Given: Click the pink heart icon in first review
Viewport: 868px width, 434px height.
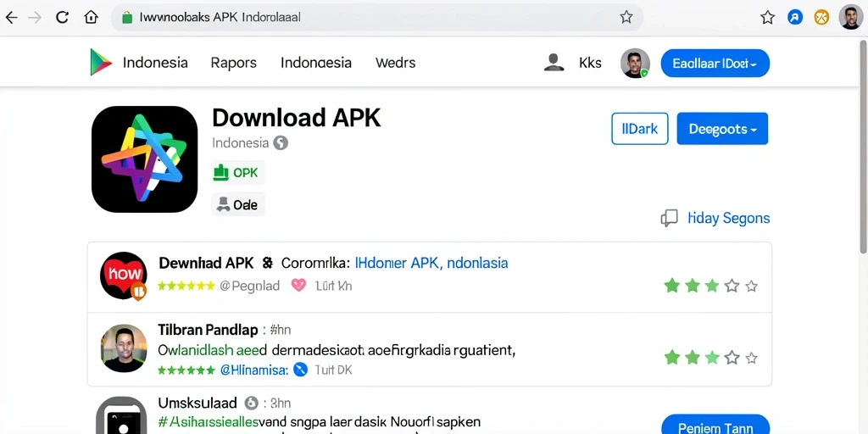Looking at the screenshot, I should pyautogui.click(x=298, y=285).
